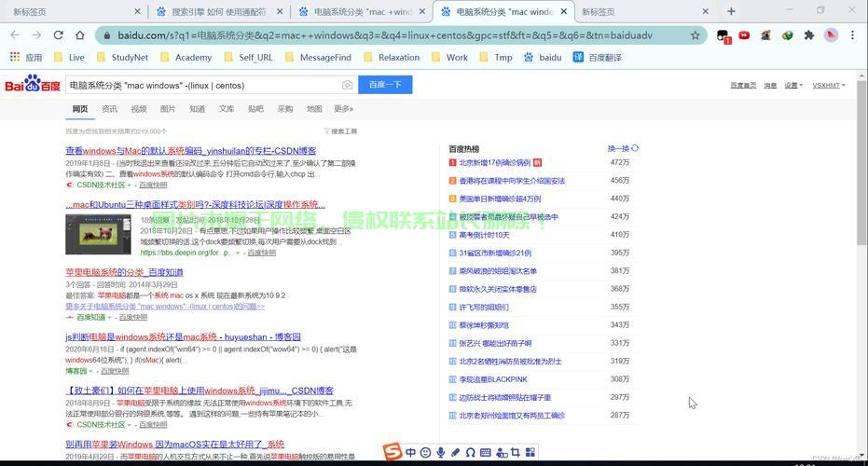Open the bear thumbnail in deepin result

point(98,234)
